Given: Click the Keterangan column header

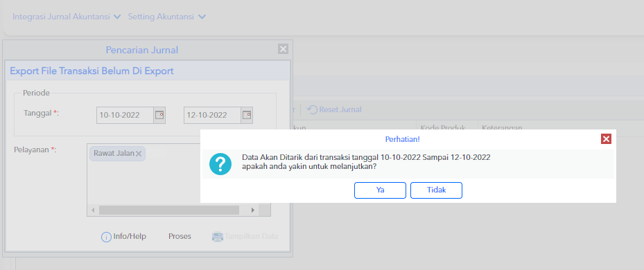Looking at the screenshot, I should (502, 127).
